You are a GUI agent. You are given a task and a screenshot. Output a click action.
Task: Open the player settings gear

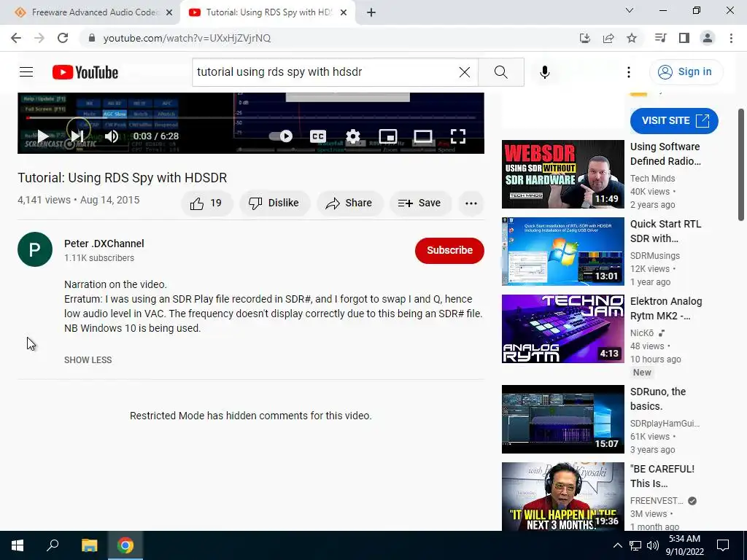353,136
